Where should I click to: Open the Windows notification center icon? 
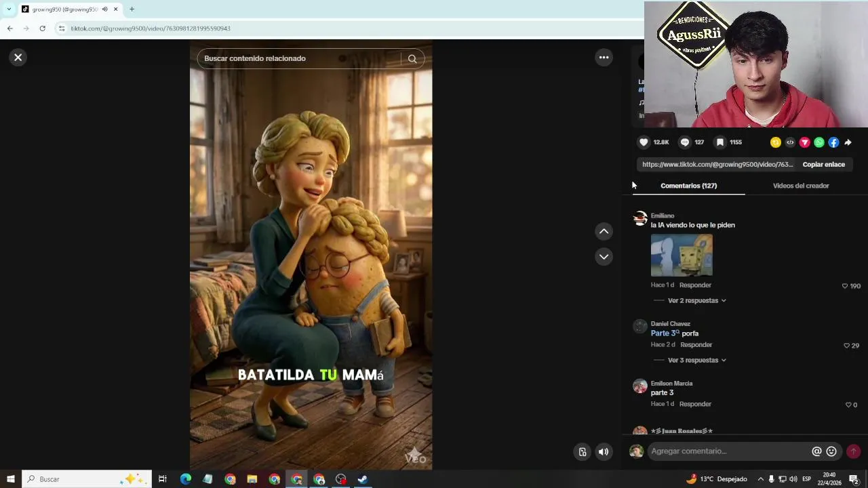(854, 479)
